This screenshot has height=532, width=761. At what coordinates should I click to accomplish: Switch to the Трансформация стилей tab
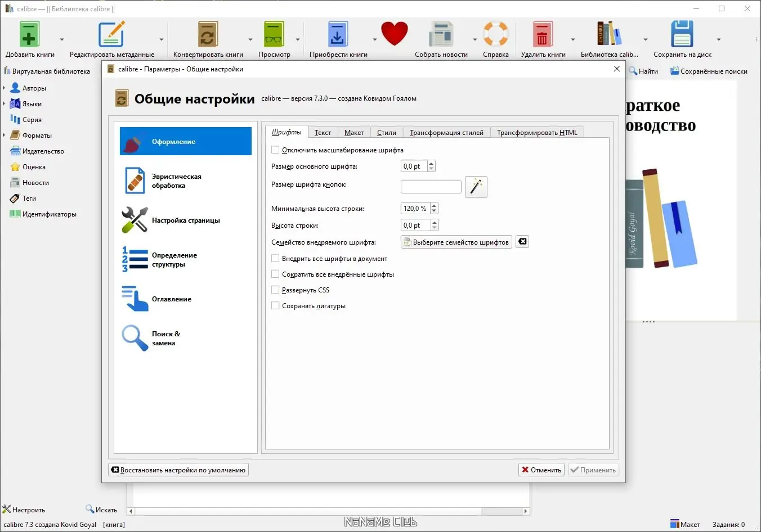446,133
